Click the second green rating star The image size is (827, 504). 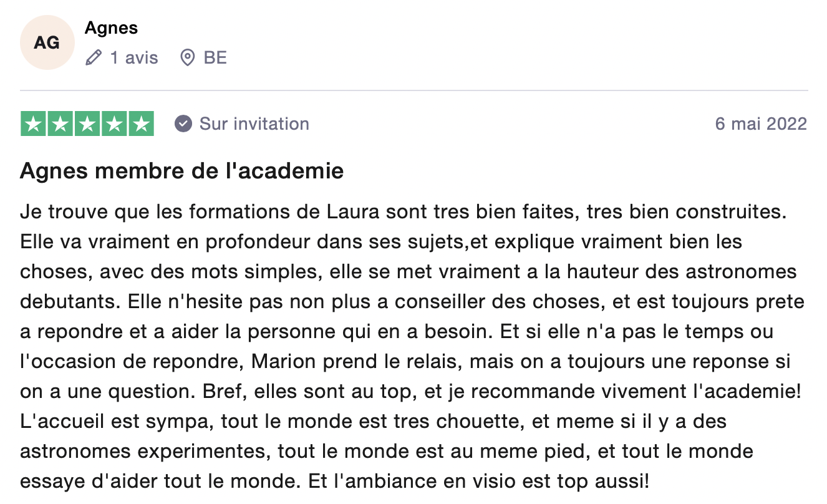[x=60, y=124]
